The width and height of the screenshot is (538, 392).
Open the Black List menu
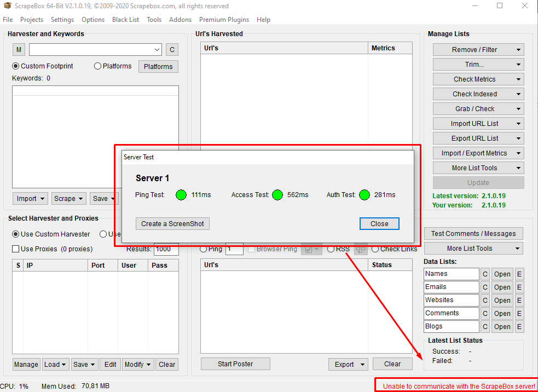click(x=125, y=20)
